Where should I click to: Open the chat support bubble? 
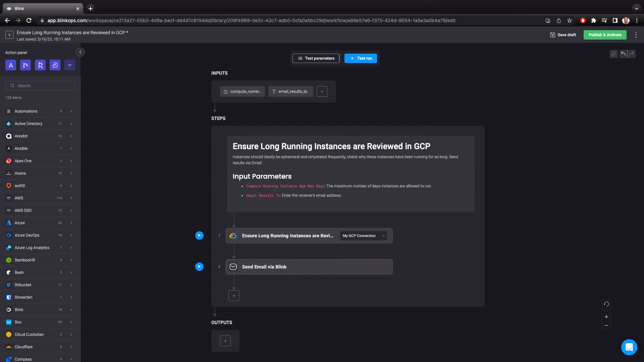pyautogui.click(x=629, y=347)
